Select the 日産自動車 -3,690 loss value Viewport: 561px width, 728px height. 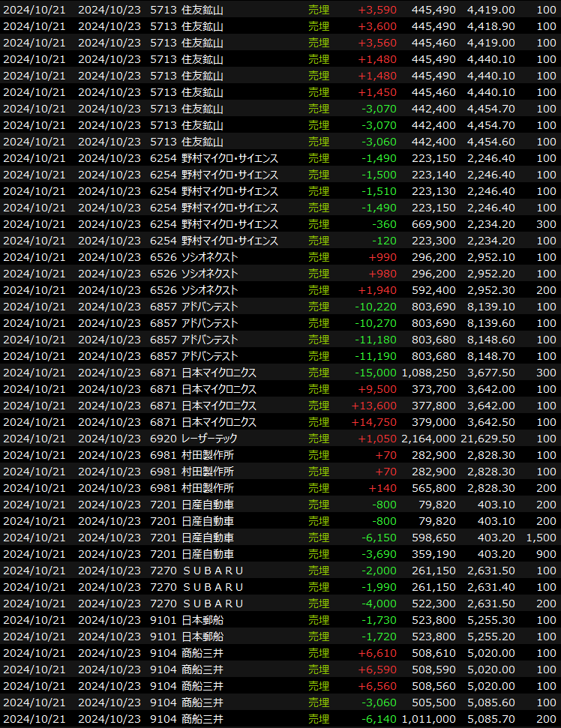pos(379,554)
